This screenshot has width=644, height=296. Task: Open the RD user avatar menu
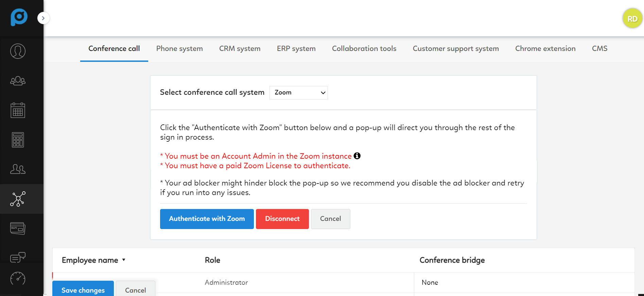632,19
